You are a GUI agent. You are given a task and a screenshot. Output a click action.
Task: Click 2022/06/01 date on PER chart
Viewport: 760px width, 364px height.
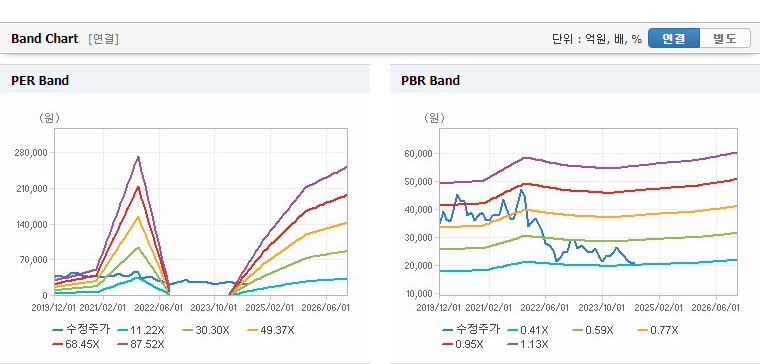(158, 308)
